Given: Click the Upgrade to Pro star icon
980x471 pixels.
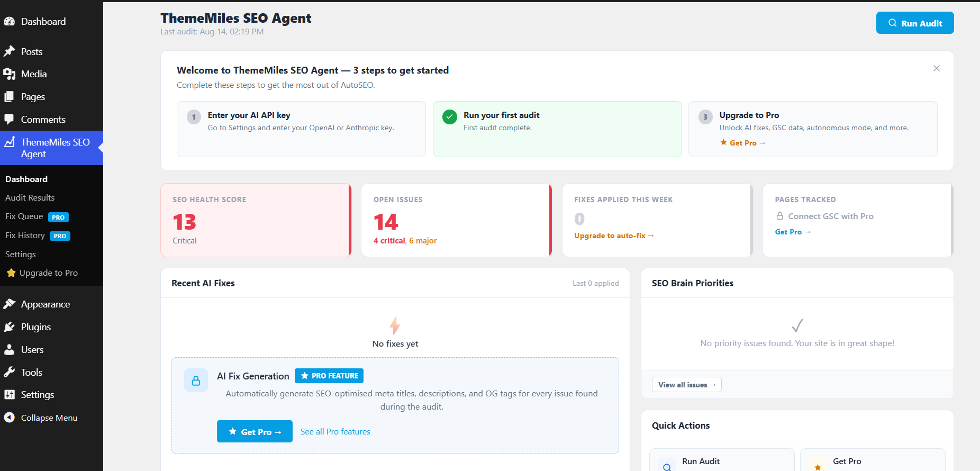Looking at the screenshot, I should [11, 273].
